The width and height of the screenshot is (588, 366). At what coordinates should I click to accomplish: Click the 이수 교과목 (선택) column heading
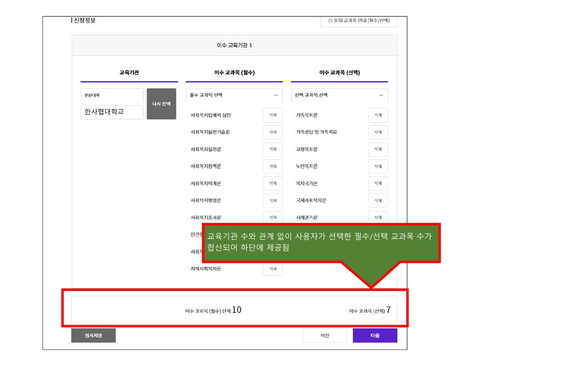point(339,73)
